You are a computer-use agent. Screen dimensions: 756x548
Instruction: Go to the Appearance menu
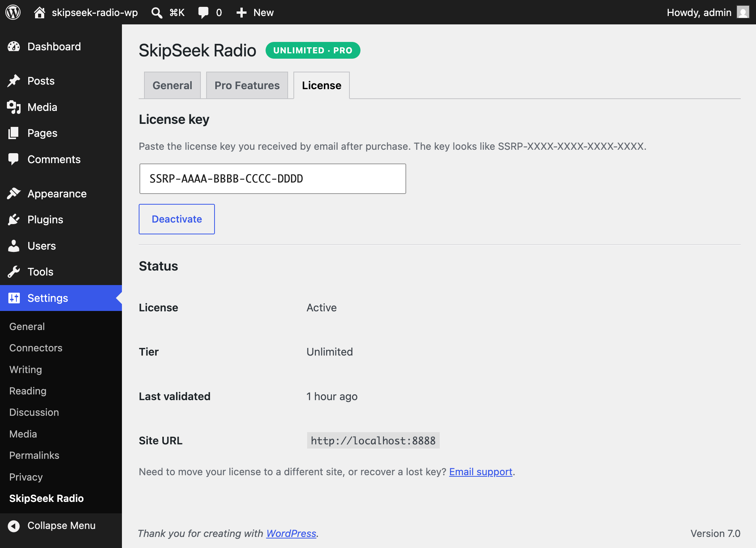click(57, 194)
